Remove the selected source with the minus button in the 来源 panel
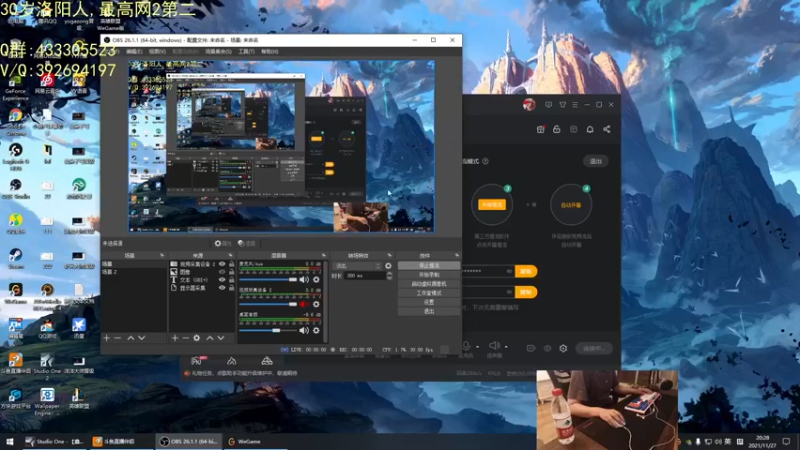The height and width of the screenshot is (450, 800). 186,338
